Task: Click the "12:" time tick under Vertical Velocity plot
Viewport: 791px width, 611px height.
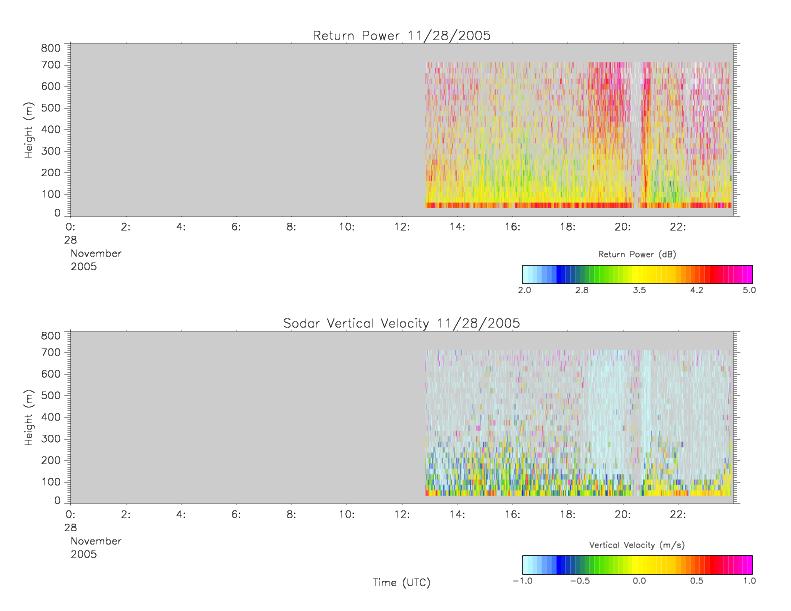Action: pos(402,514)
